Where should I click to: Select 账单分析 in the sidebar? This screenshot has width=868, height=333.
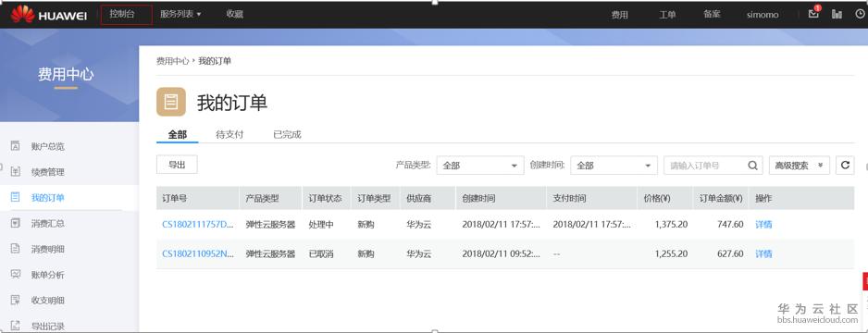47,275
